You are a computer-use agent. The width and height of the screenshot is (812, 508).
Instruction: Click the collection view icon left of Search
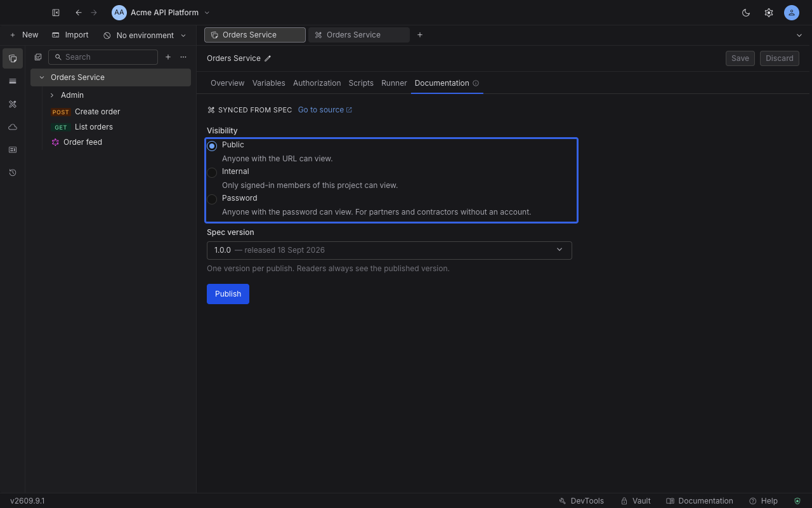tap(38, 57)
